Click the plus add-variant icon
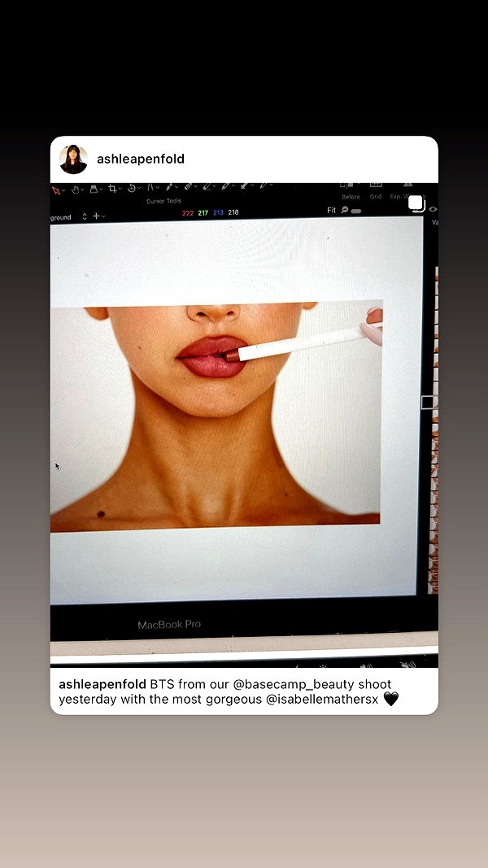Screen dimensions: 488x868 pyautogui.click(x=96, y=216)
